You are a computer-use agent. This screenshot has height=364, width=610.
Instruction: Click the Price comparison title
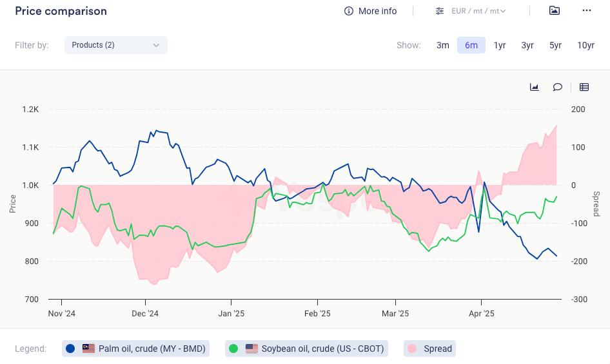point(61,11)
